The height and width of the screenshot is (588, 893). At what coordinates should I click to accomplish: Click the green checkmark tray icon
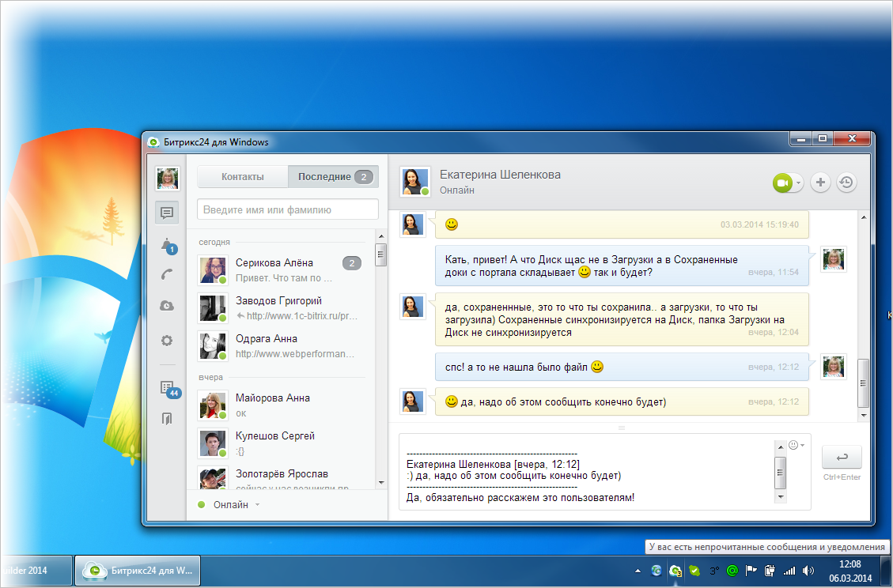click(694, 571)
